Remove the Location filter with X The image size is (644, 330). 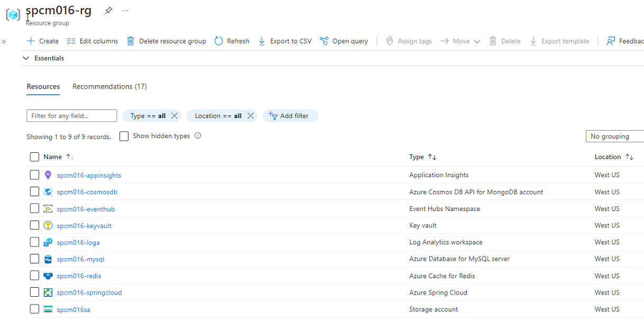pyautogui.click(x=251, y=116)
